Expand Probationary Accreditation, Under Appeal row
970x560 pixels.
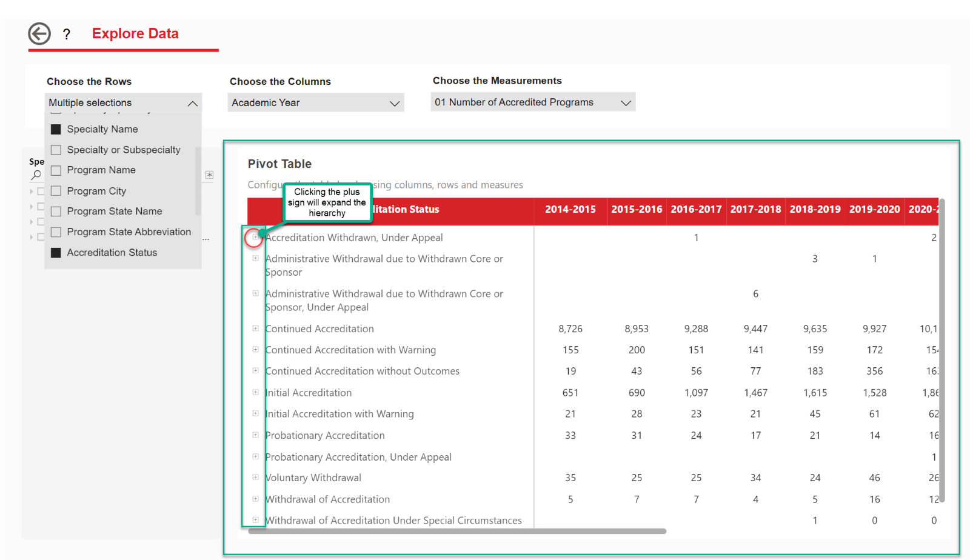pos(255,456)
